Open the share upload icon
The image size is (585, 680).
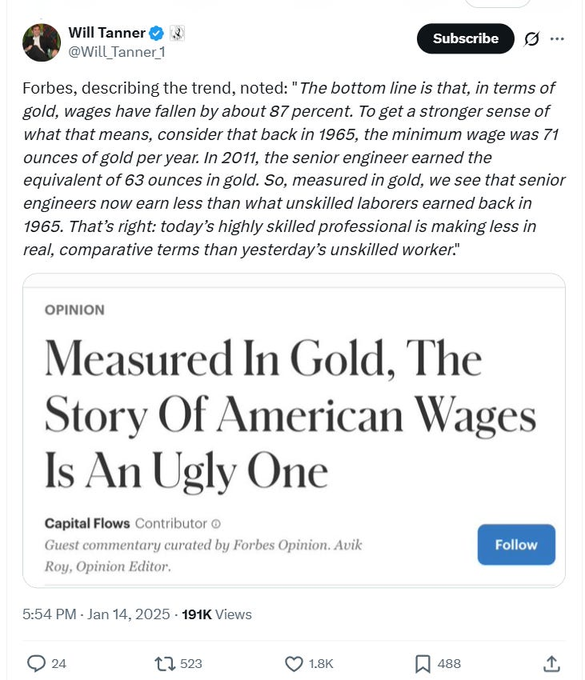click(551, 664)
